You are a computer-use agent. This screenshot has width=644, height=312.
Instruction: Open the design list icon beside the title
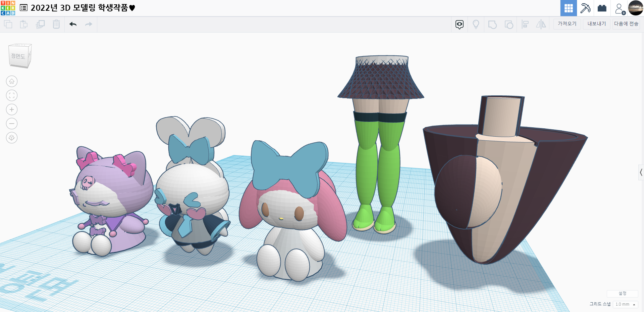click(x=24, y=8)
